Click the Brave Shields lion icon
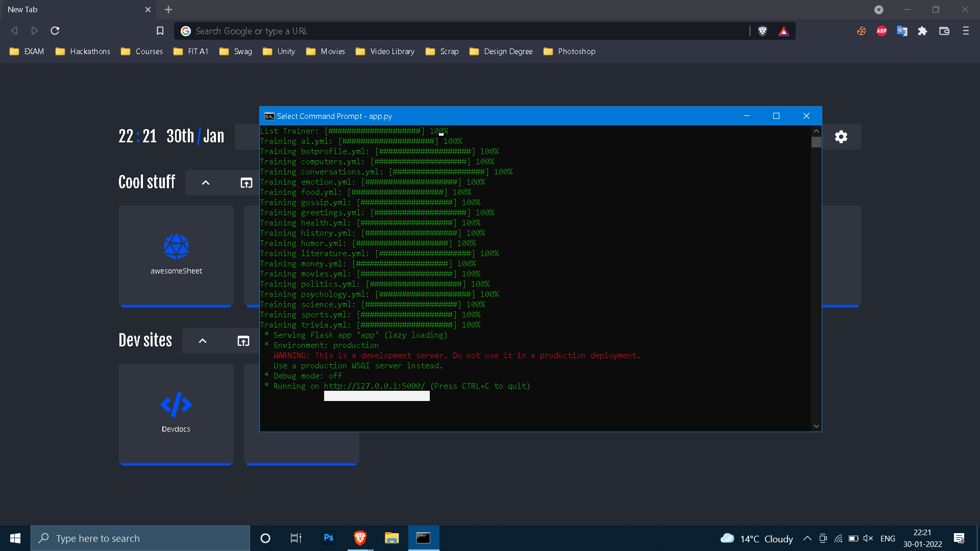980x551 pixels. click(x=763, y=31)
